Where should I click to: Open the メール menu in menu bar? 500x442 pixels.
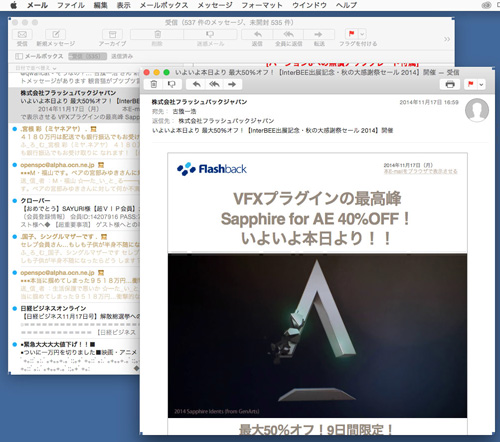37,5
